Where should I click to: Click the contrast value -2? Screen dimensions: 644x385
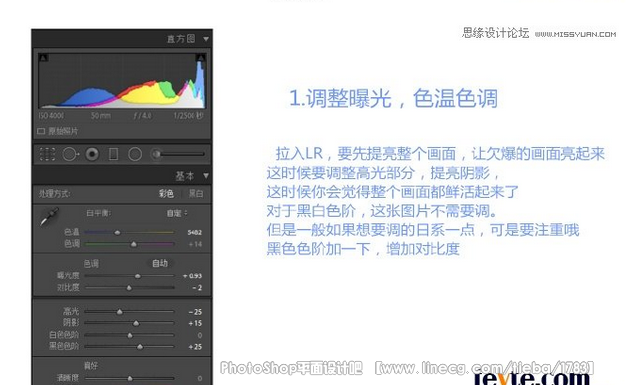click(198, 288)
